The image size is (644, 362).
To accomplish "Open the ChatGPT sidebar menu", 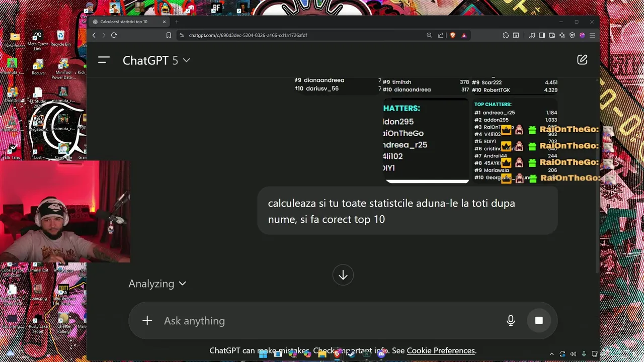I will click(104, 60).
